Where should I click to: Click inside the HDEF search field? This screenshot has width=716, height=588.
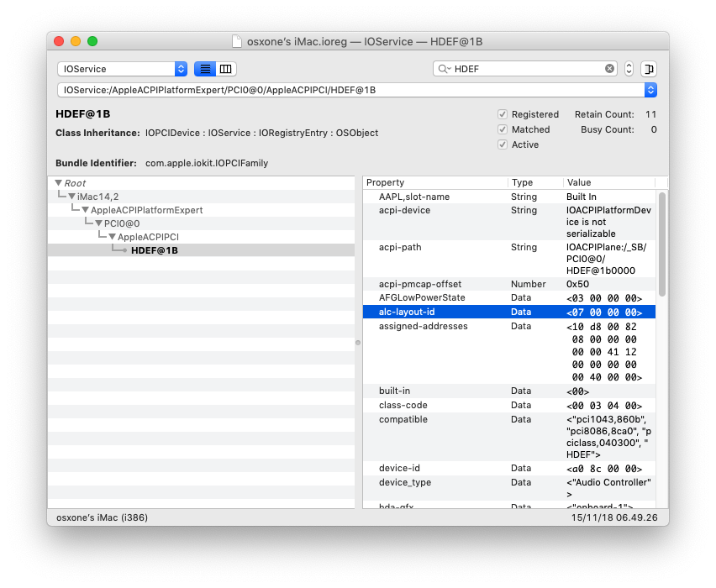point(525,69)
